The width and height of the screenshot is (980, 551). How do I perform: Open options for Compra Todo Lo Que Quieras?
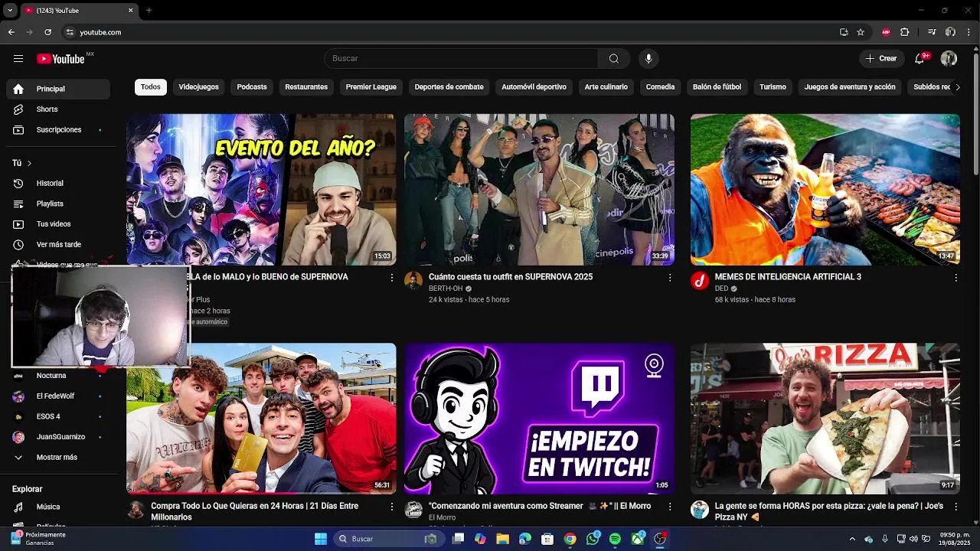(392, 507)
